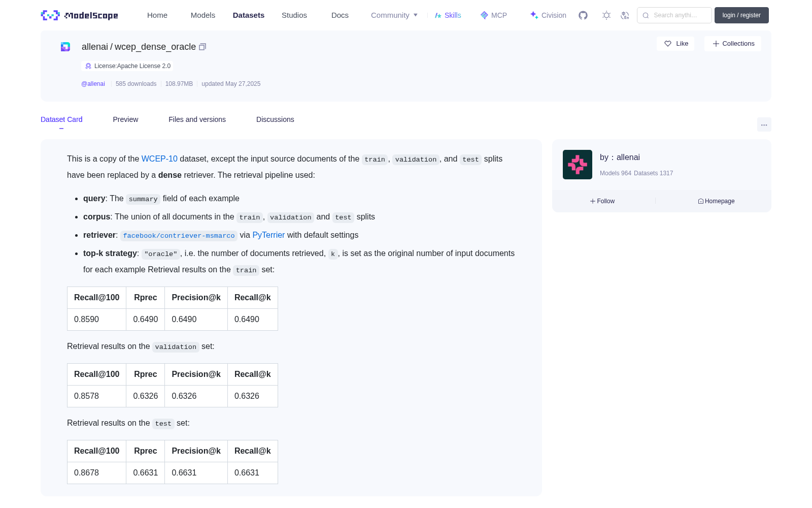Click the login / register button
Viewport: 812px width, 508px height.
pyautogui.click(x=741, y=15)
